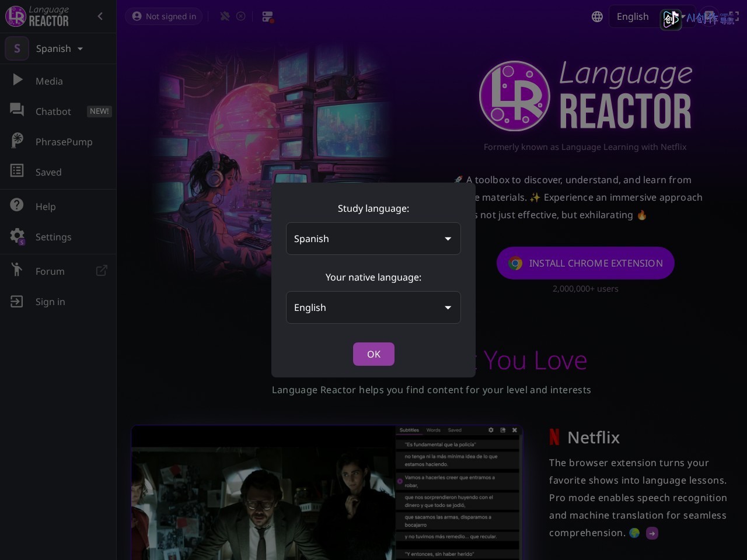
Task: Open the Forum link
Action: coord(58,271)
